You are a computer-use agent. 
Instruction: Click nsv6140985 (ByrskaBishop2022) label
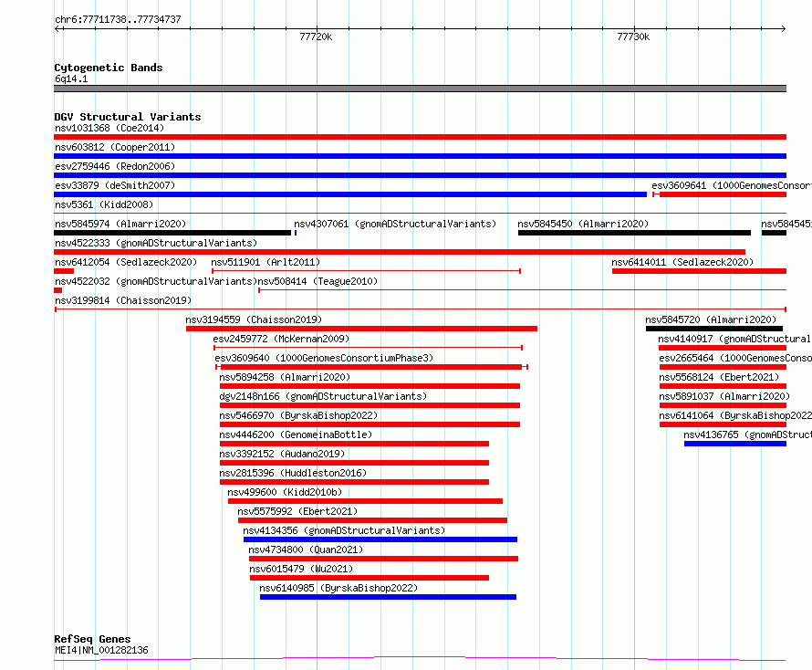338,588
